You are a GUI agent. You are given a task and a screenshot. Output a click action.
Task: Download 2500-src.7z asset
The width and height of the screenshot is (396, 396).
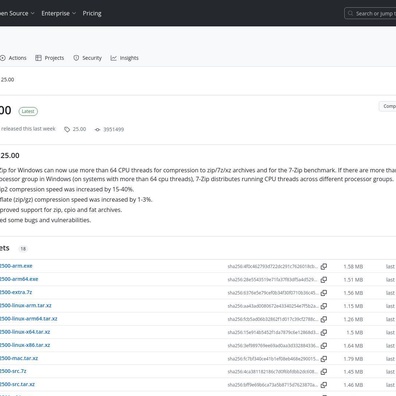click(x=13, y=371)
